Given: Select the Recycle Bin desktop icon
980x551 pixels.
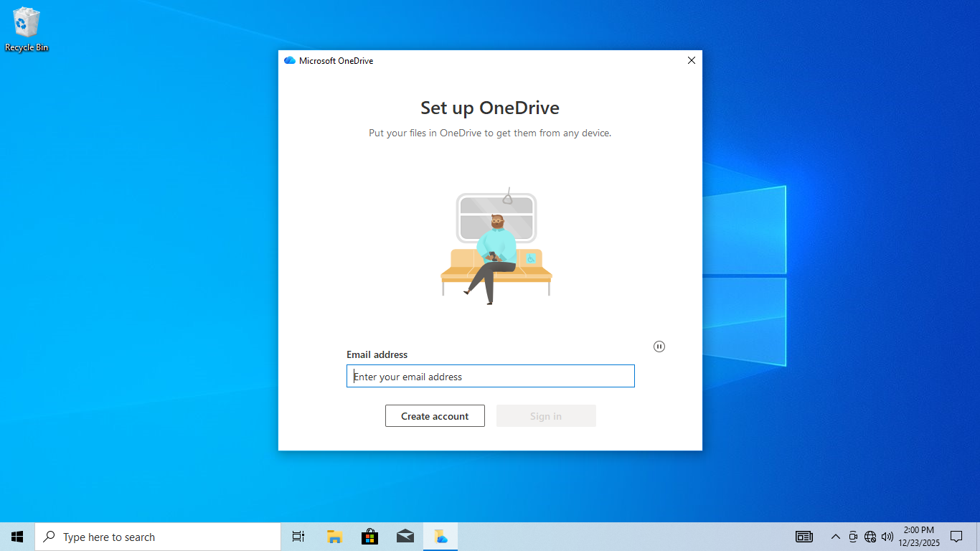Looking at the screenshot, I should [27, 29].
